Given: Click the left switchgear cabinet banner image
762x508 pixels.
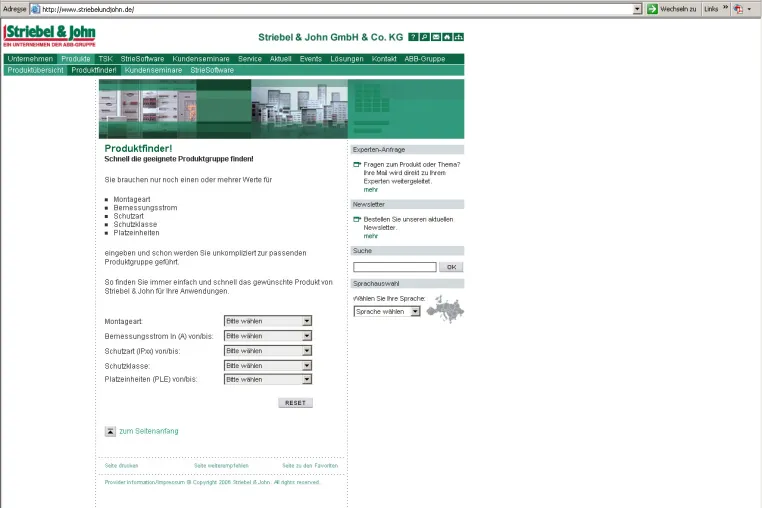Looking at the screenshot, I should point(148,109).
